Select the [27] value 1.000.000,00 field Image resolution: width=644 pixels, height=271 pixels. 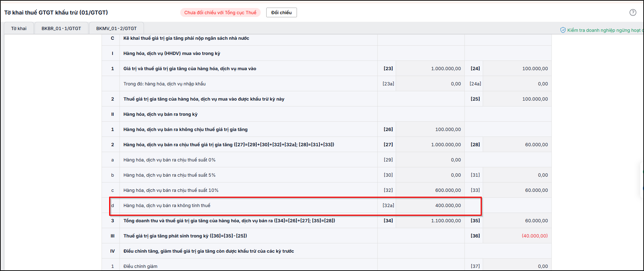[430, 144]
